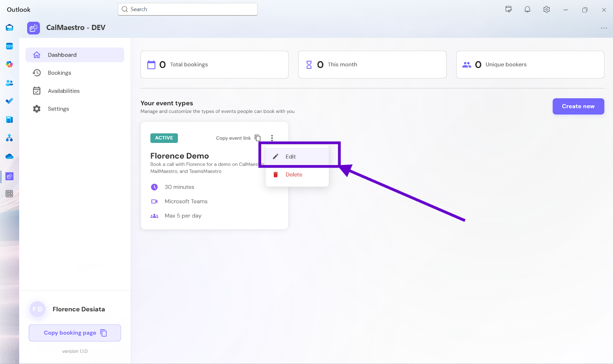The image size is (613, 364).
Task: Click the Create new button
Action: (x=578, y=106)
